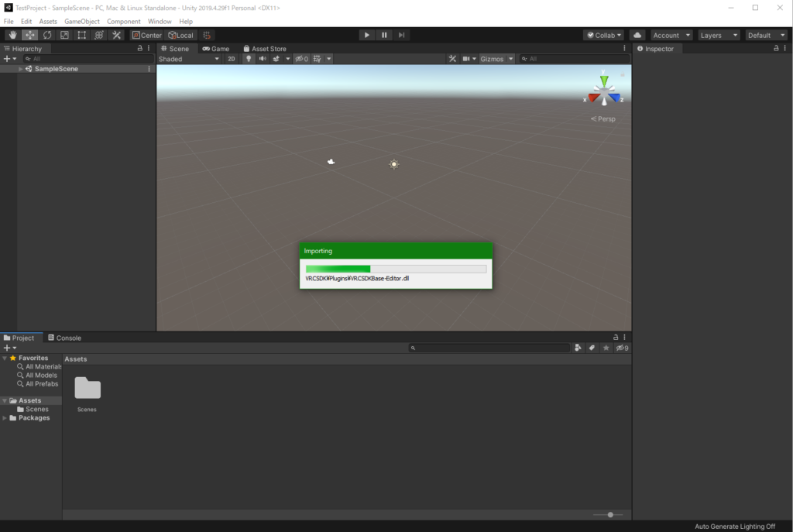The image size is (793, 532).
Task: Open the Default layout dropdown
Action: coord(766,35)
